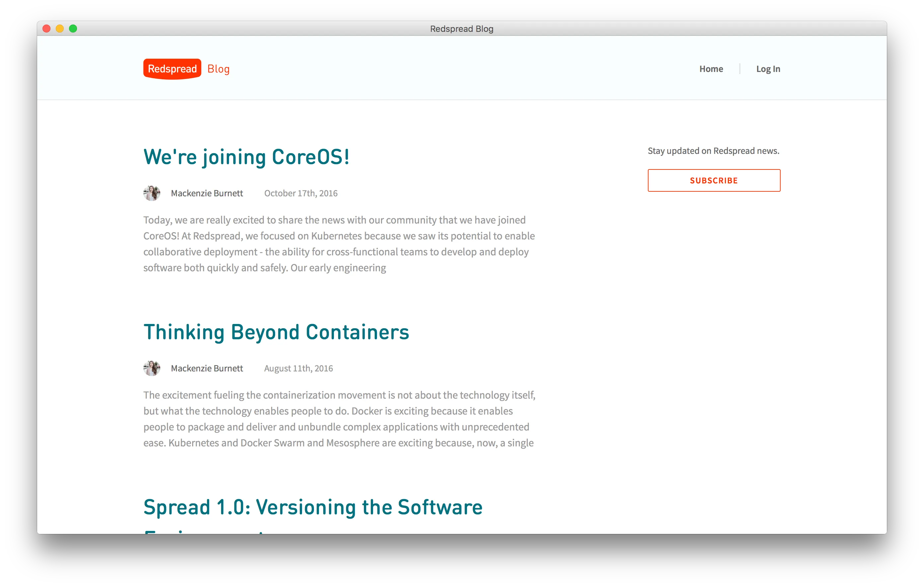
Task: Click the author avatar under Thinking Beyond Containers
Action: tap(152, 368)
